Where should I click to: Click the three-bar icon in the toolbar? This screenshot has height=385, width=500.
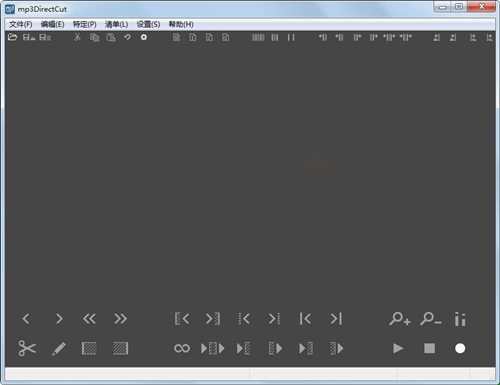(x=275, y=37)
